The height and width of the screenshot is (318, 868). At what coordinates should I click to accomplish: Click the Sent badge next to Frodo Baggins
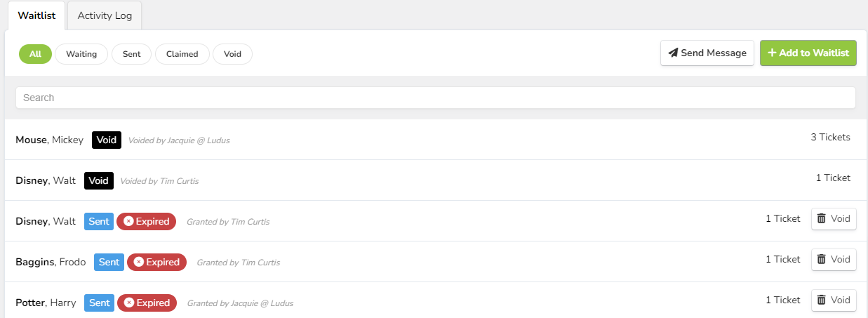109,263
